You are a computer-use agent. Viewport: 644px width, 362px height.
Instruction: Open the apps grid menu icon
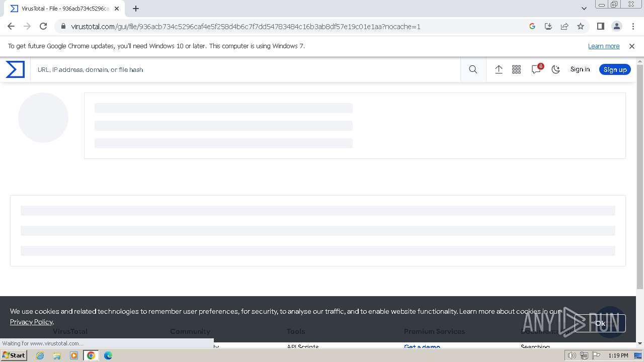[x=516, y=69]
